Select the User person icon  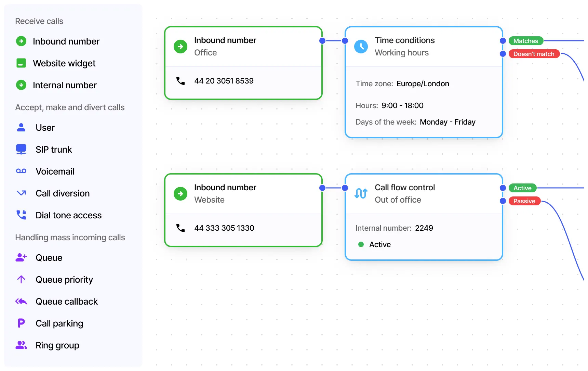click(21, 127)
